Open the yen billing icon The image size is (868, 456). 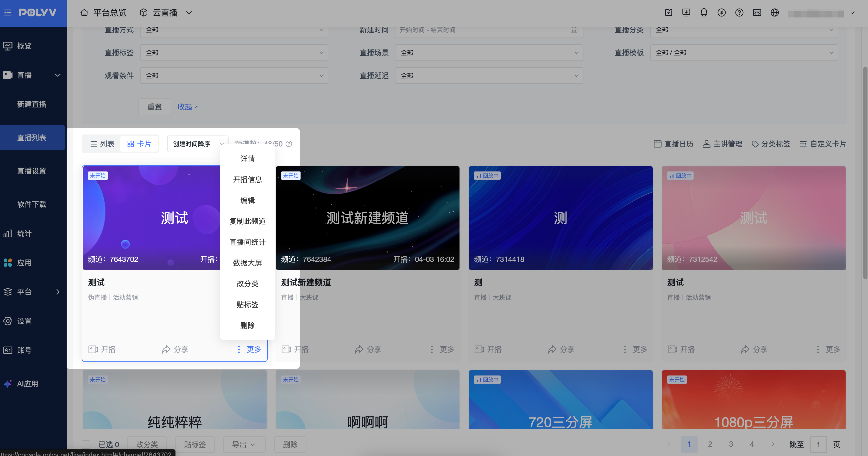click(721, 13)
